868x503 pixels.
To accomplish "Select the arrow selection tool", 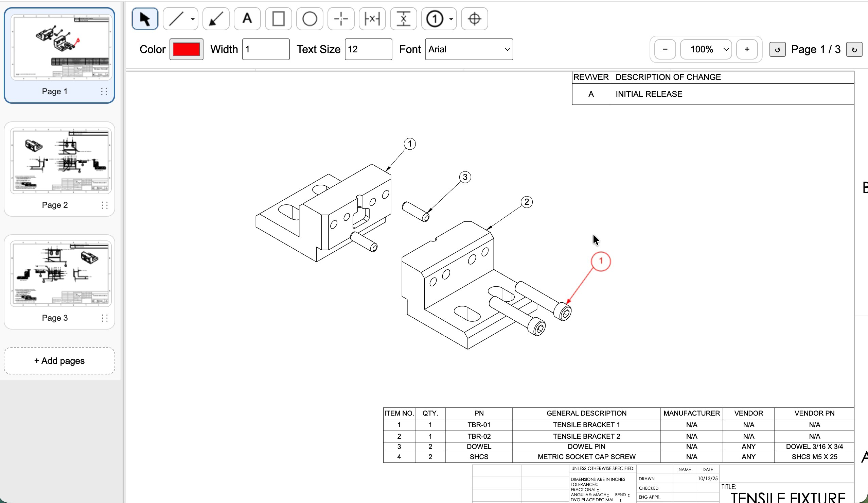I will coord(145,19).
